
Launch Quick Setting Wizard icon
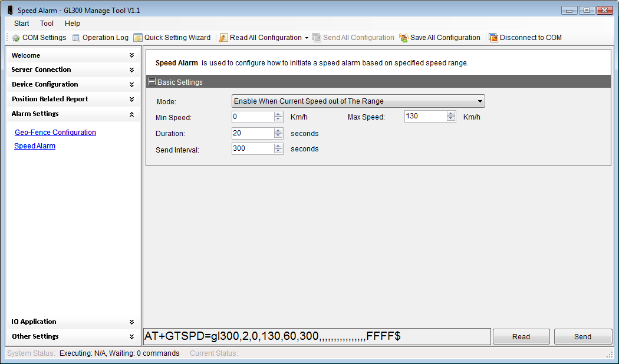[x=138, y=38]
